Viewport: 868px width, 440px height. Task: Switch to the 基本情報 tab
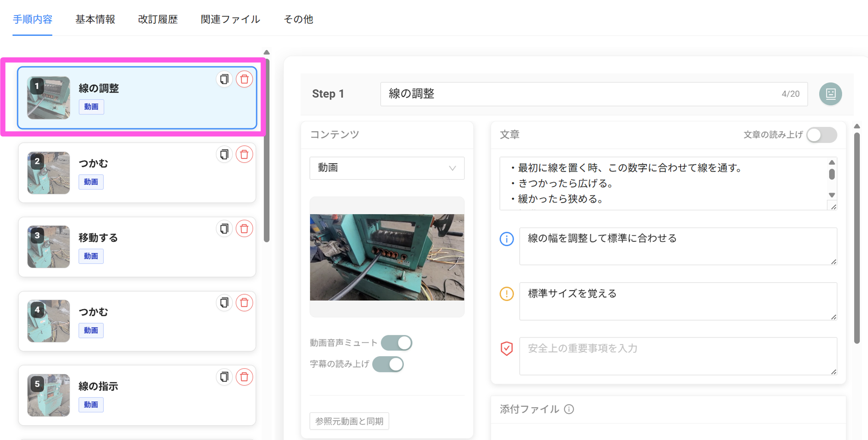tap(95, 19)
